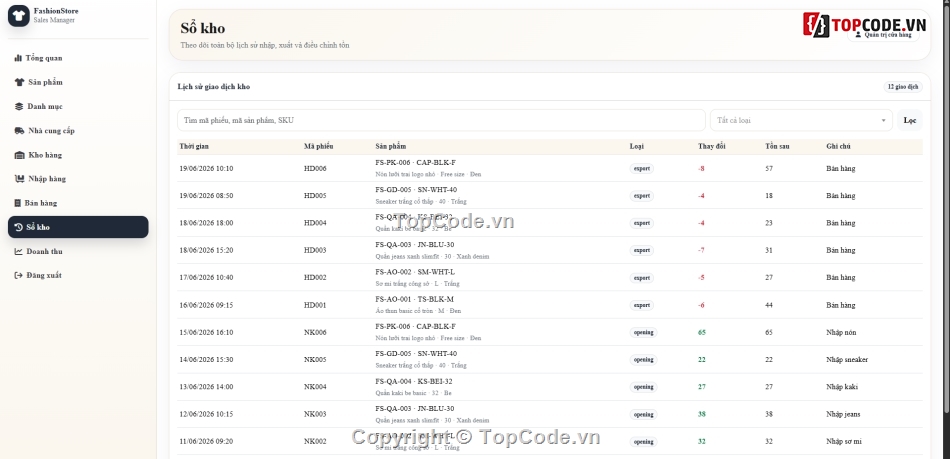The height and width of the screenshot is (459, 950).
Task: Click the search field for mã phiếu, SKU
Action: point(441,121)
